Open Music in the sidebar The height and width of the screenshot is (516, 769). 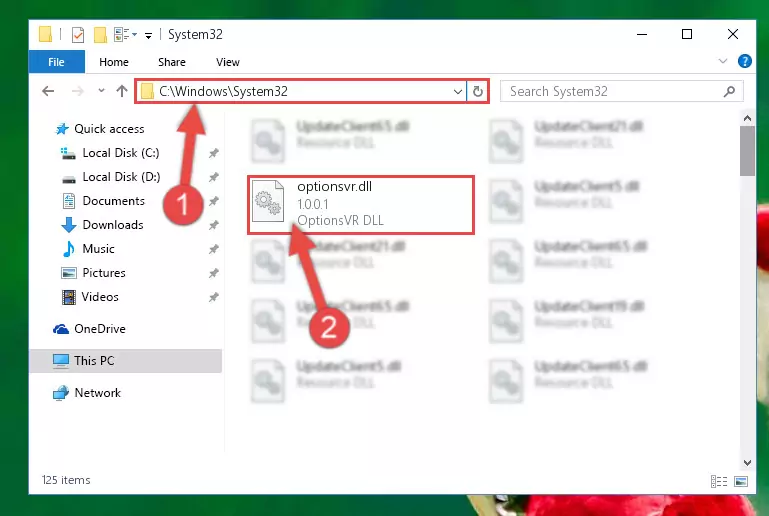tap(98, 249)
